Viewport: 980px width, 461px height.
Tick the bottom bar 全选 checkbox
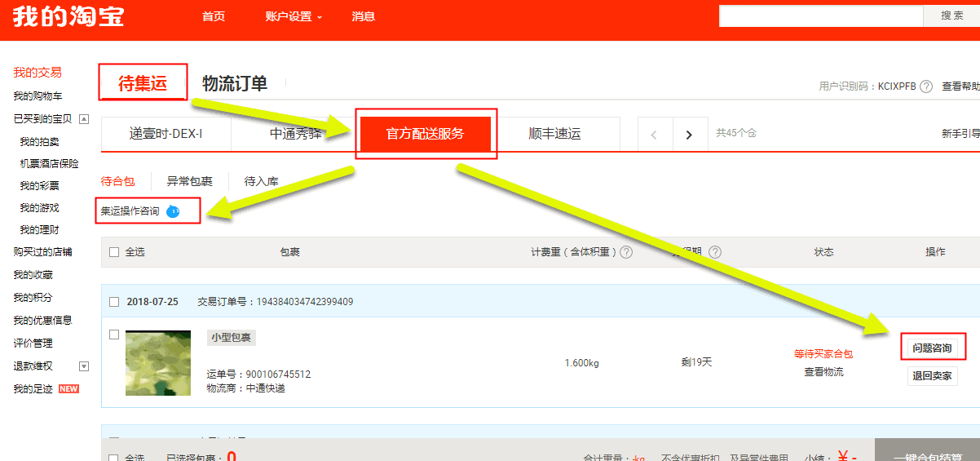tap(114, 459)
